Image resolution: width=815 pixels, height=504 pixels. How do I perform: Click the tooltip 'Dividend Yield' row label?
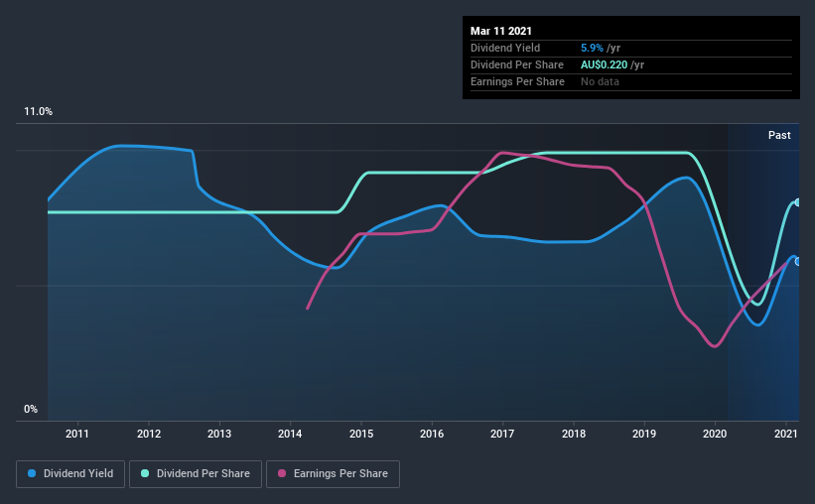[x=505, y=48]
